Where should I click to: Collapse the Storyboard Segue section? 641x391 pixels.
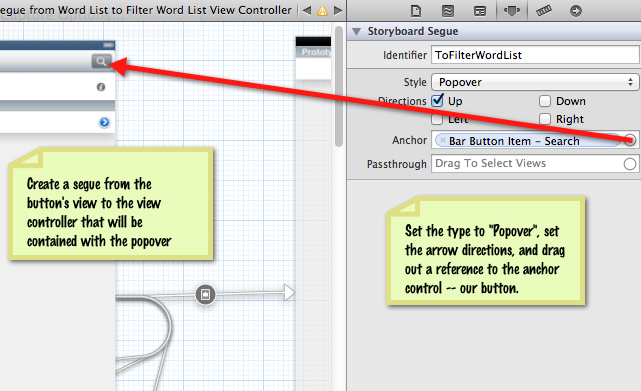pos(356,31)
